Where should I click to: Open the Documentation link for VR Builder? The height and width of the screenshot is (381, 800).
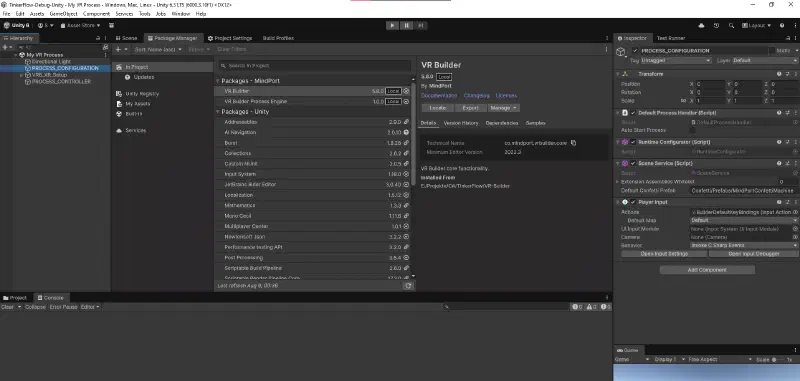point(439,96)
